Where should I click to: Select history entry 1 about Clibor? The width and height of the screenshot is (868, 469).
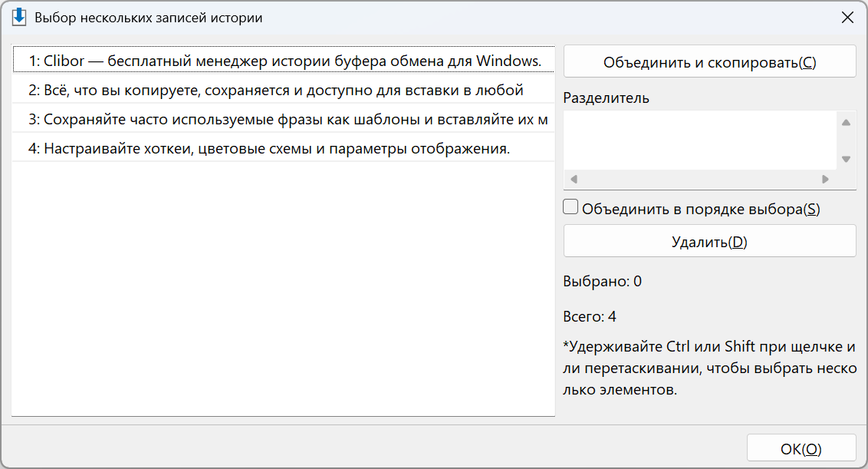click(284, 61)
